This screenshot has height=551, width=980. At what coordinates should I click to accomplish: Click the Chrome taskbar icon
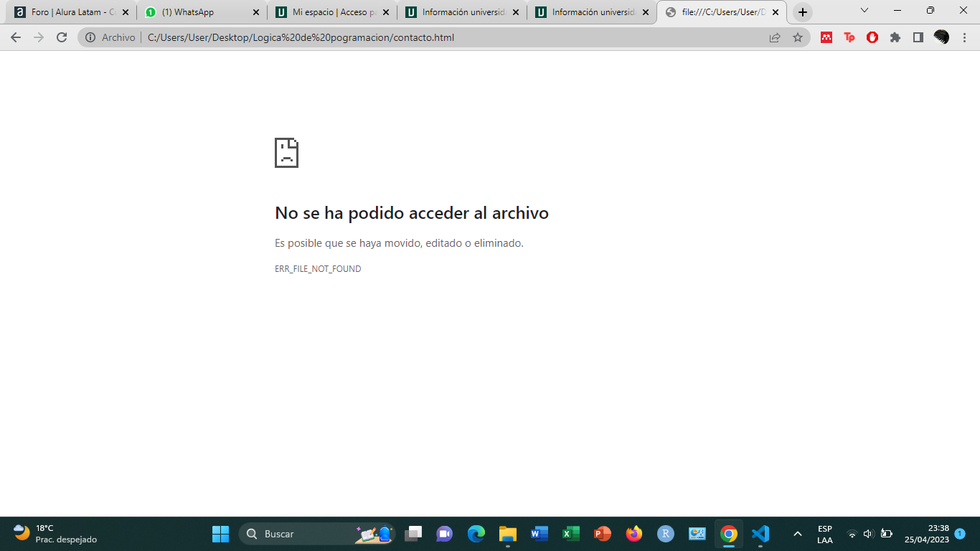[729, 534]
